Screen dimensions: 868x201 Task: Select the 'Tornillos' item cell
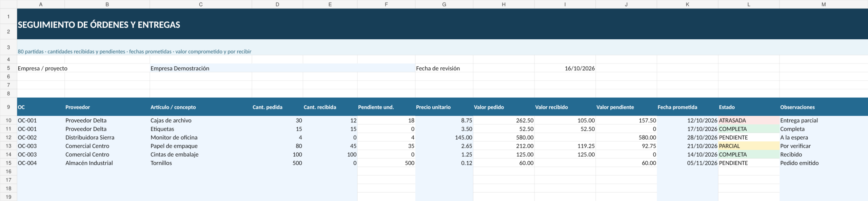pos(201,163)
